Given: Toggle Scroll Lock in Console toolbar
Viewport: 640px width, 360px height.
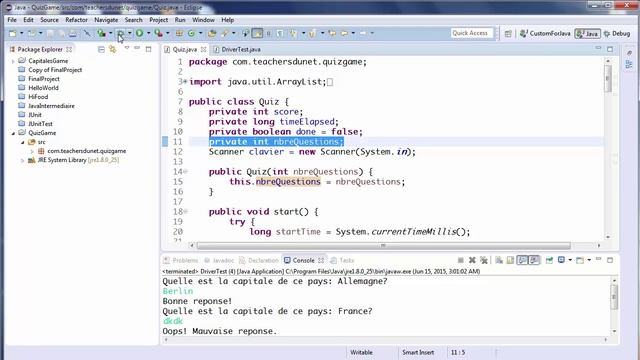Looking at the screenshot, I should pos(510,260).
